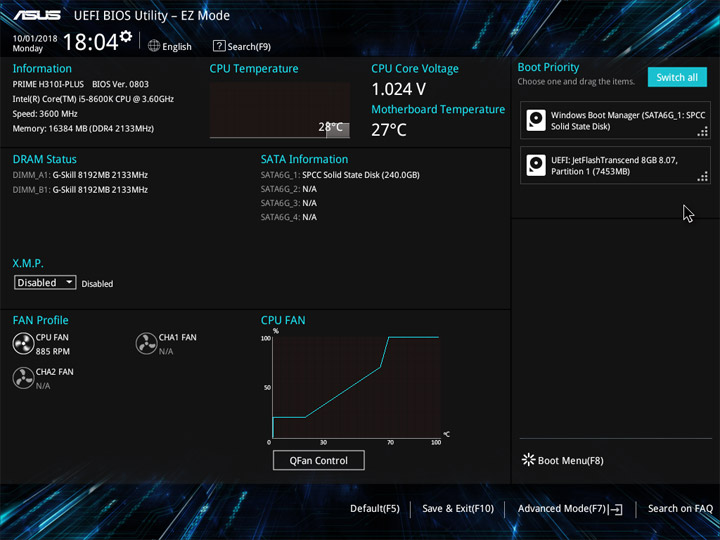The height and width of the screenshot is (540, 720).
Task: Click the Information heading
Action: click(42, 68)
